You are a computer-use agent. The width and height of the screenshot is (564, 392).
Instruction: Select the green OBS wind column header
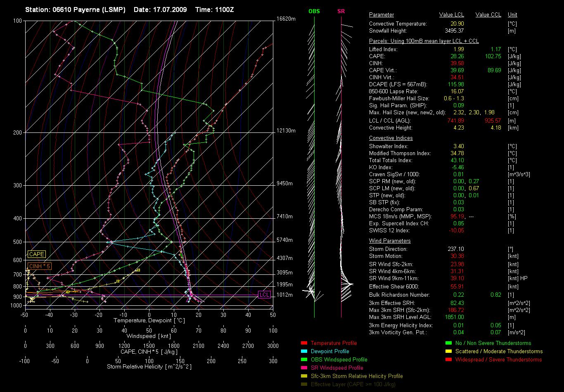click(314, 12)
